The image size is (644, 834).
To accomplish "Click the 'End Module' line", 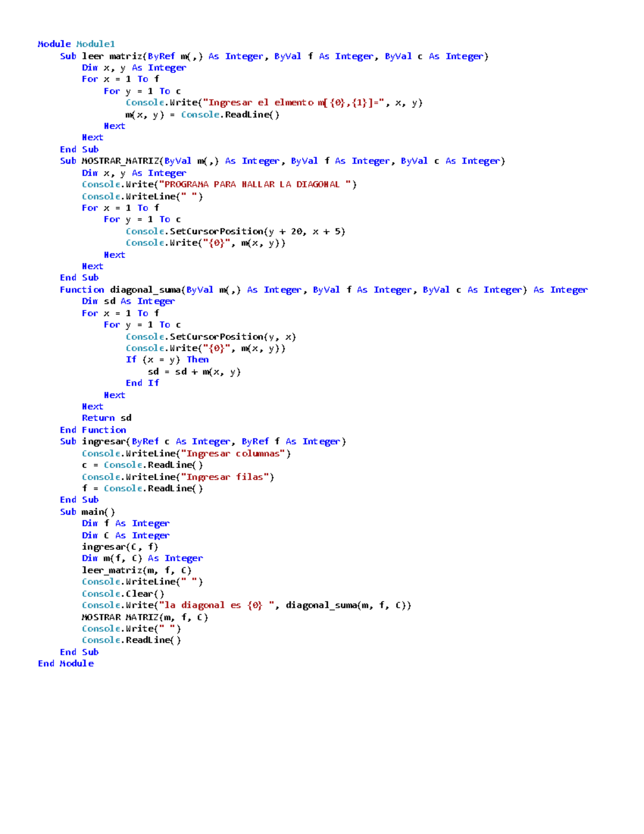I will (x=65, y=664).
